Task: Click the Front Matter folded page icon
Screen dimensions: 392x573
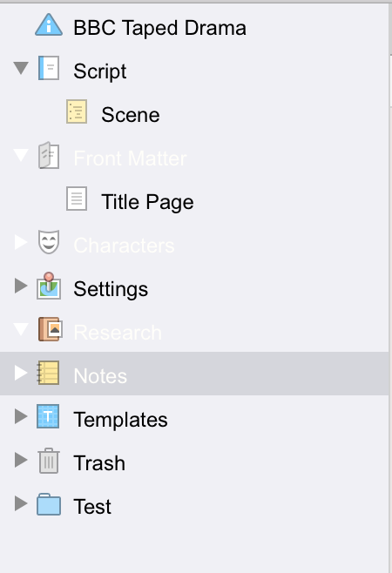Action: [49, 155]
